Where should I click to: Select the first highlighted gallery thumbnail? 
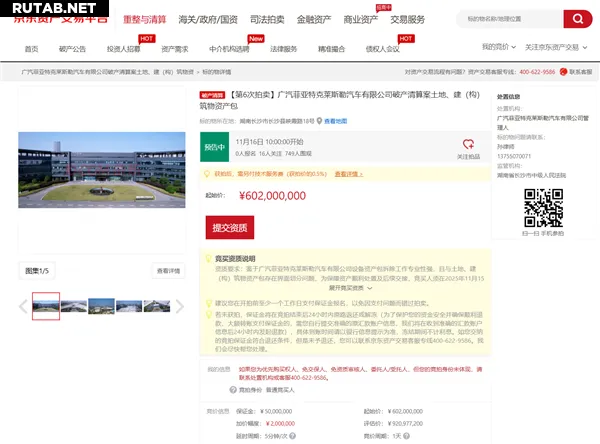click(46, 305)
